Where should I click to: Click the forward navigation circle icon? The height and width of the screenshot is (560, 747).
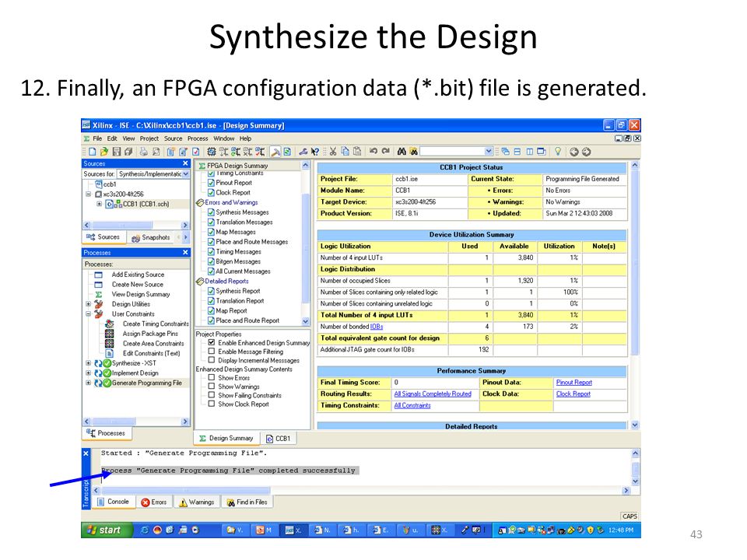587,152
